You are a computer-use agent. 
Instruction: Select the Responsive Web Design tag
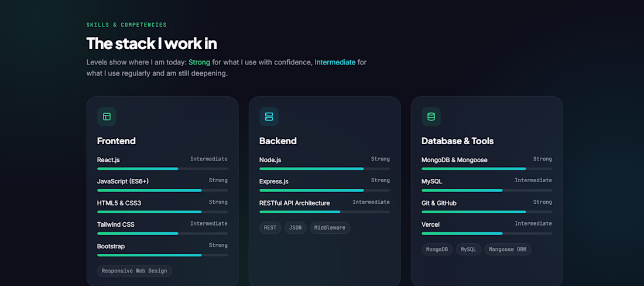click(134, 271)
